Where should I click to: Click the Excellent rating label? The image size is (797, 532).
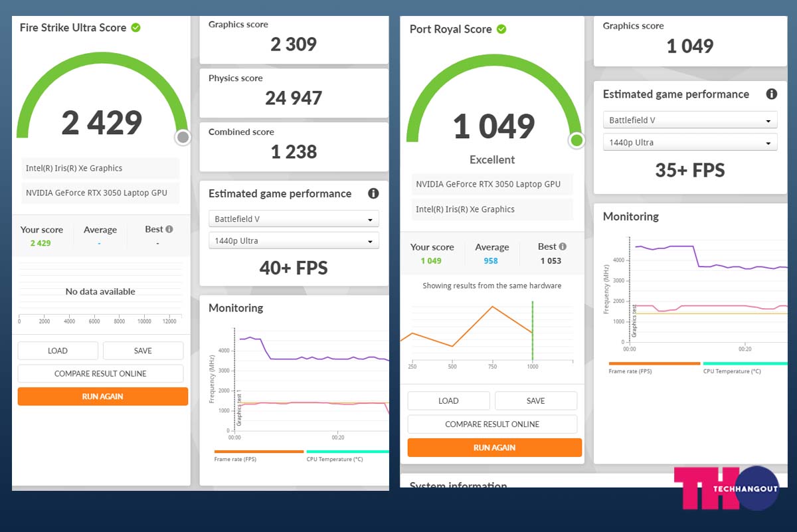pyautogui.click(x=492, y=159)
